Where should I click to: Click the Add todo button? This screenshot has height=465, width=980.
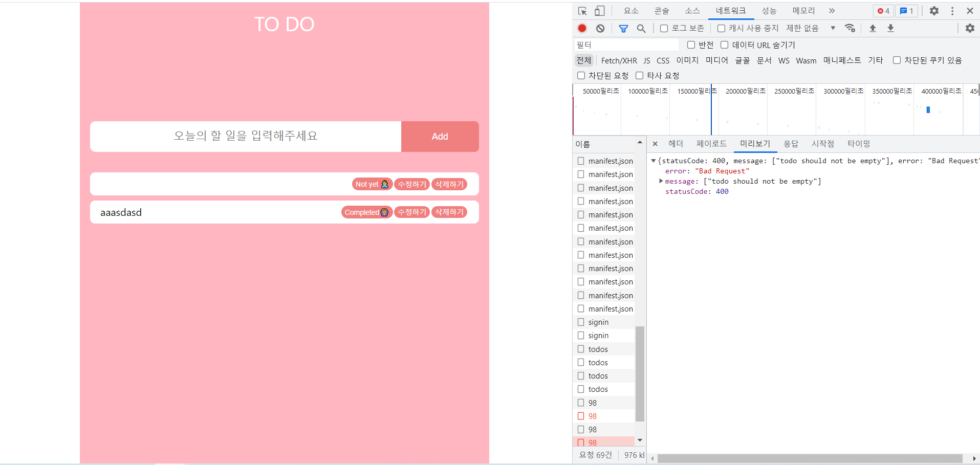[x=440, y=137]
